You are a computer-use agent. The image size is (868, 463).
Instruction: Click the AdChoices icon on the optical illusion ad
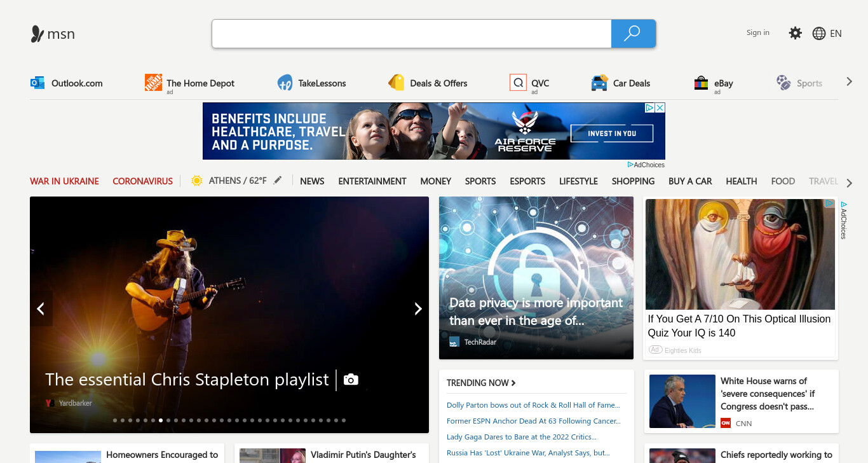829,204
